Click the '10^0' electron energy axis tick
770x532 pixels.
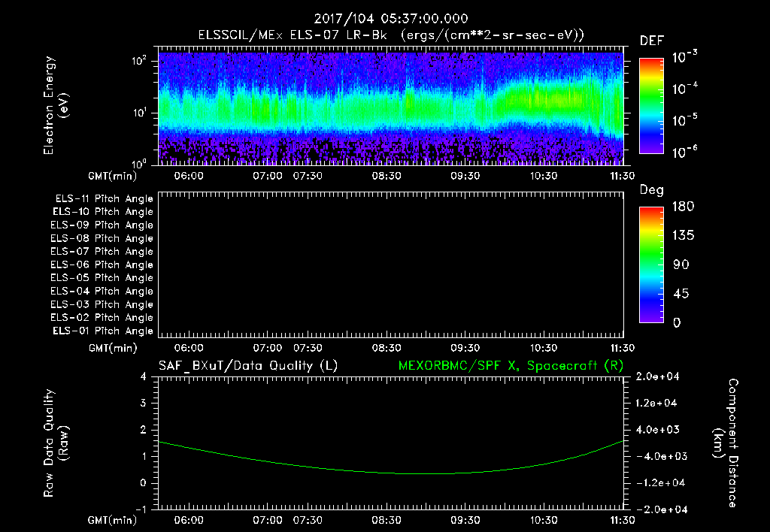coord(139,163)
